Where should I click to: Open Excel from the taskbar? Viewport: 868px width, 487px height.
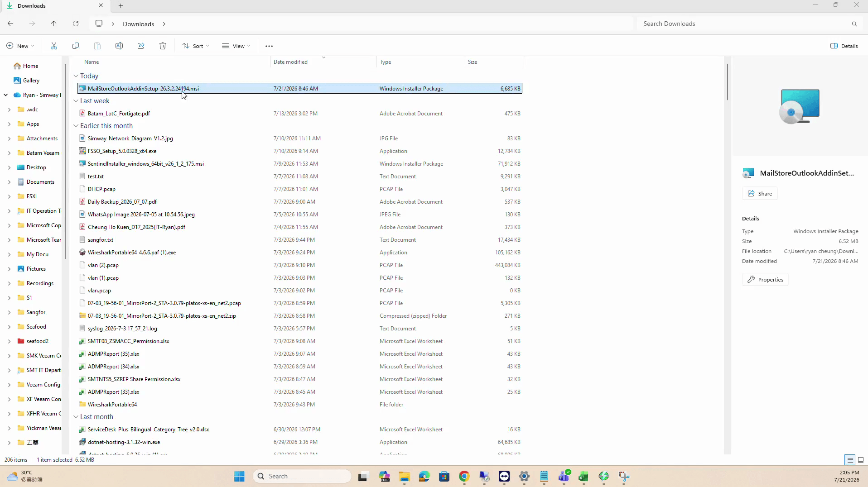coord(583,476)
